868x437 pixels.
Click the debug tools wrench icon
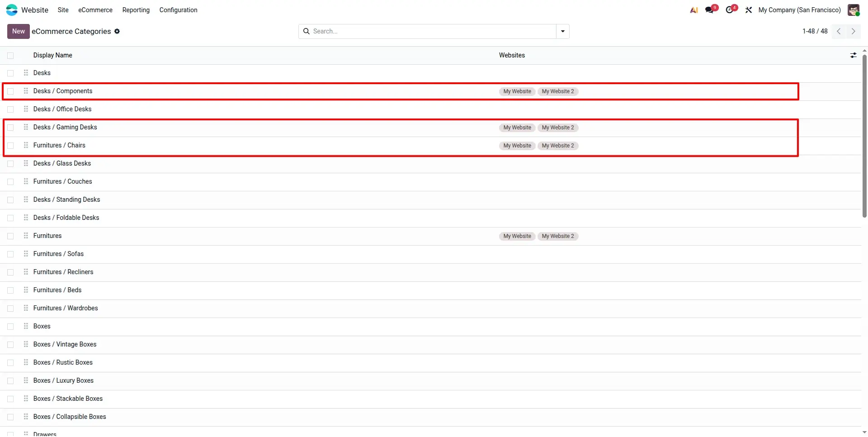tap(749, 10)
